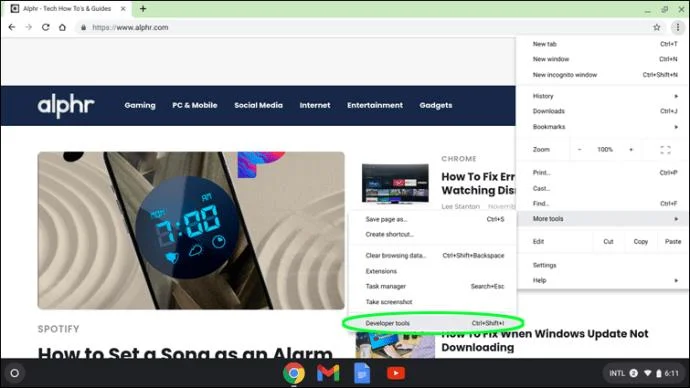Increase zoom with the plus button
Viewport: 690px width, 388px height.
tap(631, 150)
